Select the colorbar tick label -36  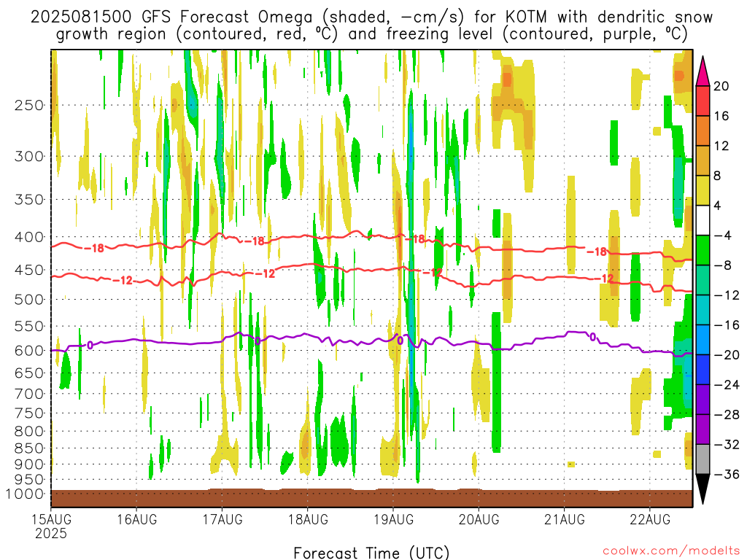click(x=727, y=474)
